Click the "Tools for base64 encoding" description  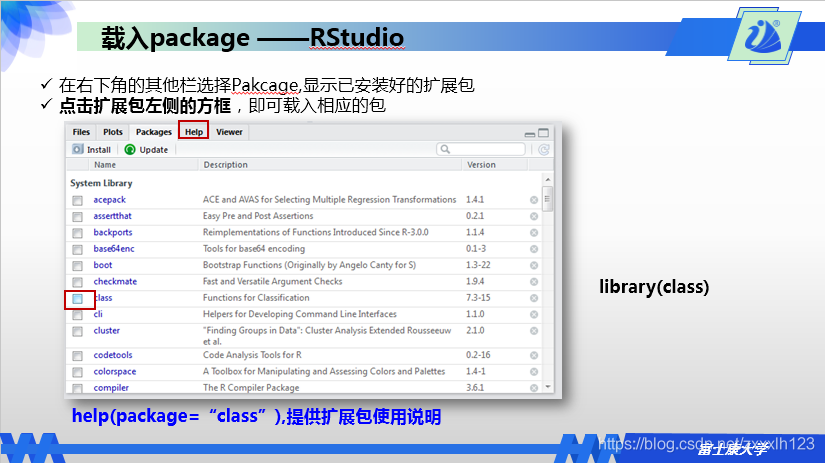pos(254,248)
